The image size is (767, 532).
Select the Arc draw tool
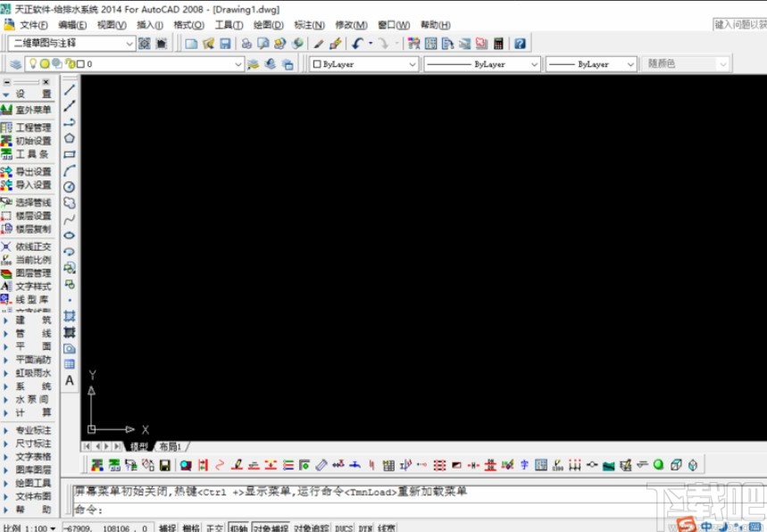(70, 170)
